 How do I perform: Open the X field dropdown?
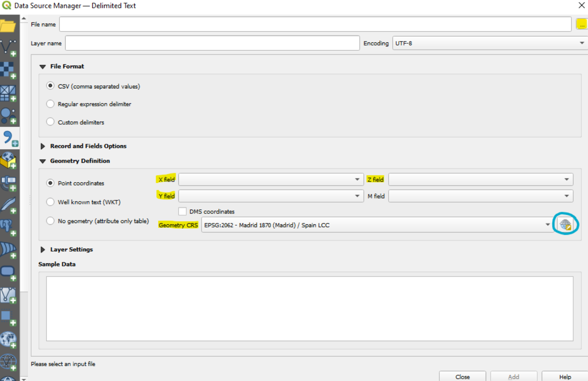271,179
